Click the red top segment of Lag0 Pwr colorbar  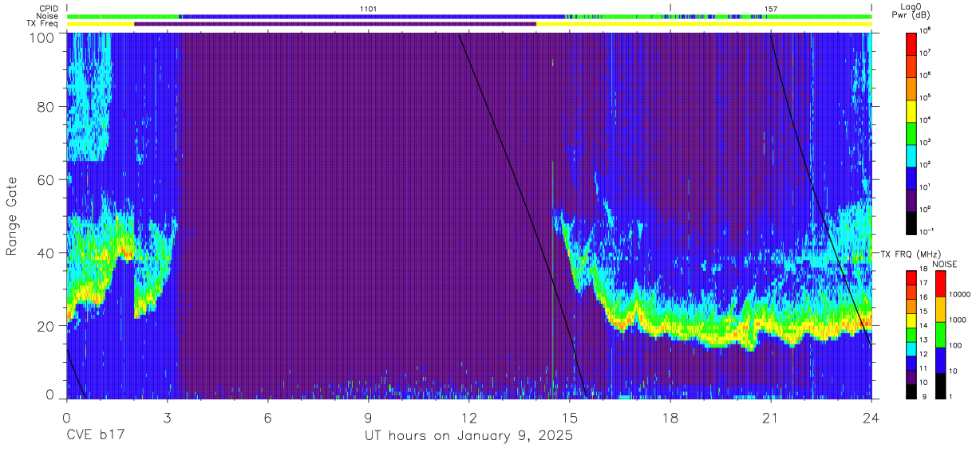911,43
